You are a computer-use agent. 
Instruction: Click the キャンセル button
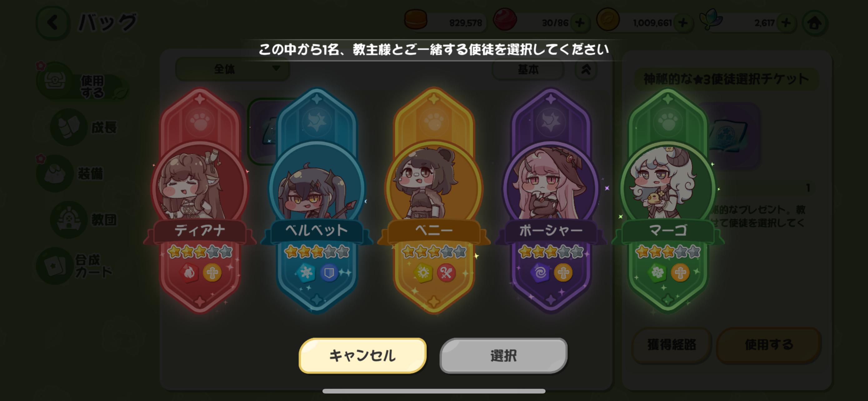coord(362,355)
